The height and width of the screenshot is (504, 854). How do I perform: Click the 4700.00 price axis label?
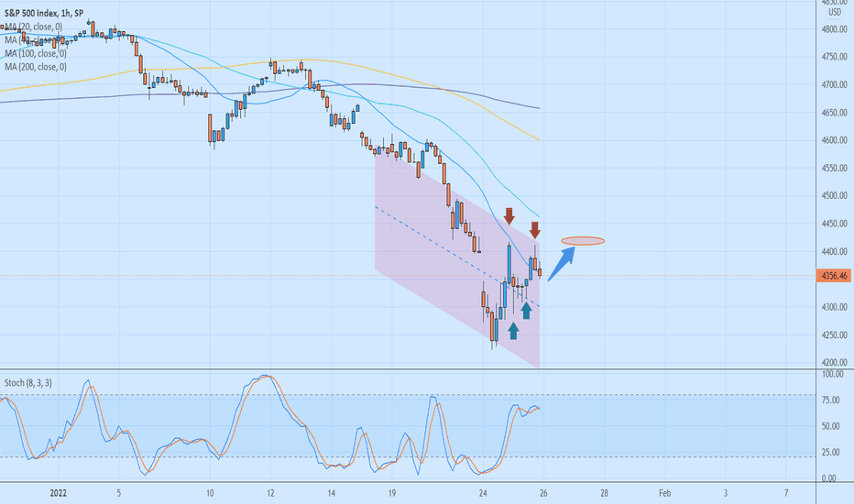point(835,84)
